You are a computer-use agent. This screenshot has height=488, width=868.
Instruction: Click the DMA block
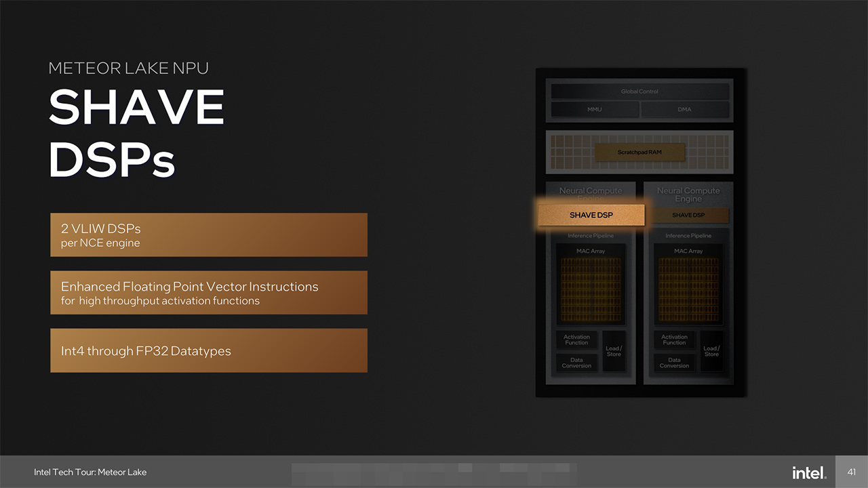click(x=685, y=109)
